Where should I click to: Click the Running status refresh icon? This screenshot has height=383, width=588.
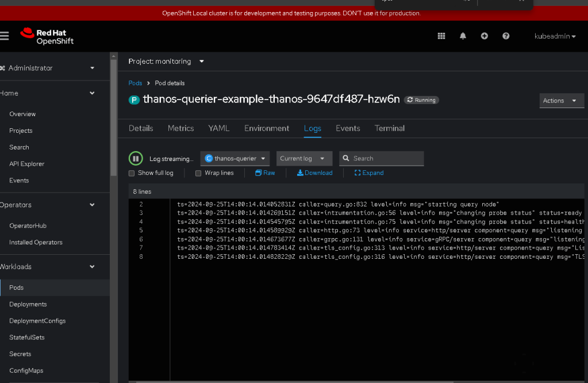click(410, 100)
